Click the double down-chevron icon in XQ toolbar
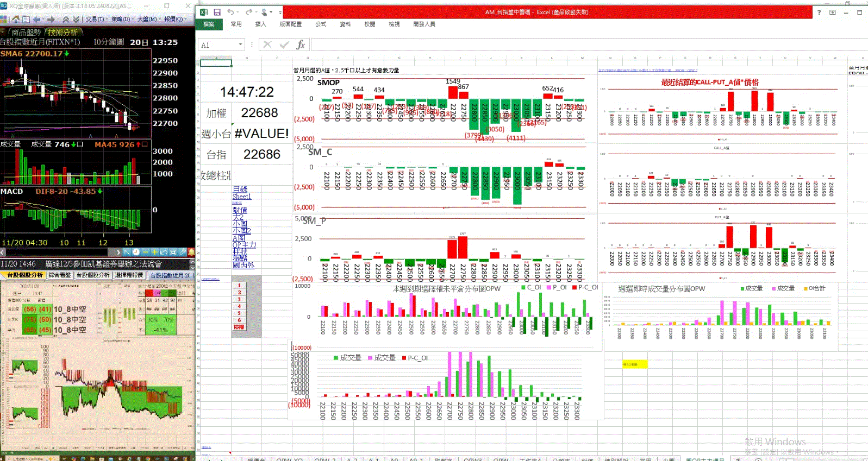Viewport: 868px width, 461px height. pos(76,19)
